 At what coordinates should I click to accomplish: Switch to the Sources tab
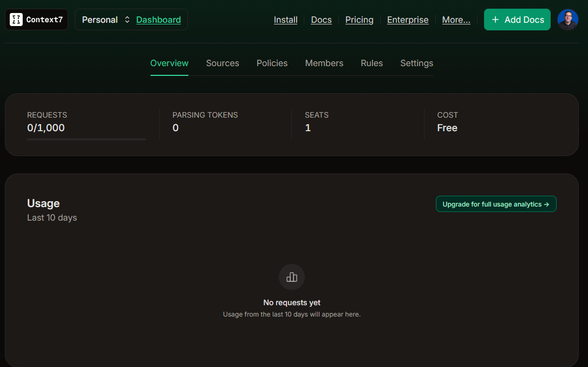click(x=223, y=63)
